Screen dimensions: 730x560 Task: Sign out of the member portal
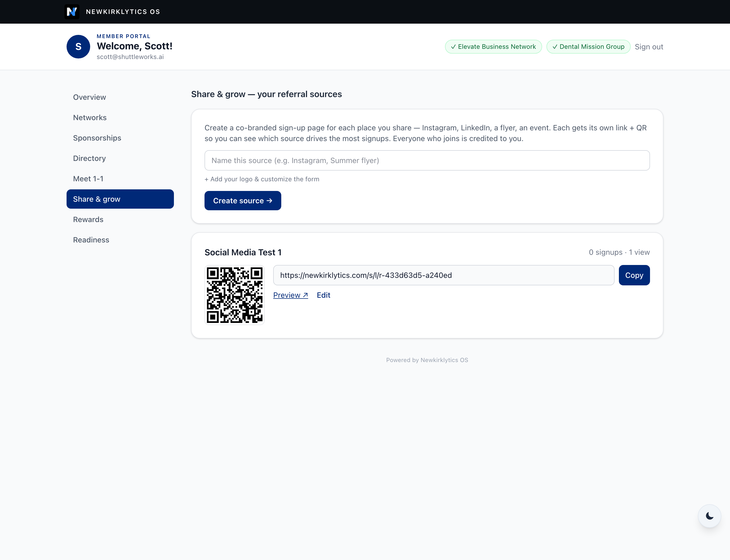(649, 47)
